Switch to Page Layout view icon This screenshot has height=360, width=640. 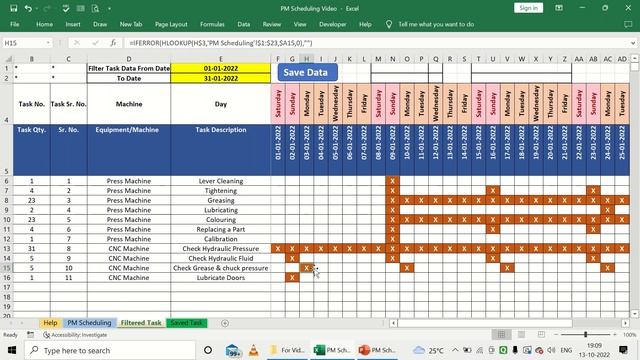[521, 335]
